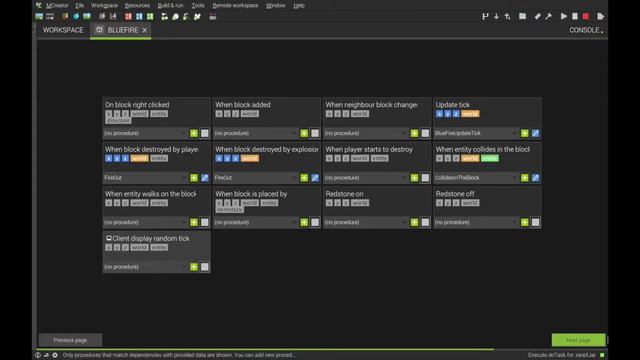Click the gray edit button for Redstone off
Image resolution: width=640 pixels, height=360 pixels.
(536, 222)
